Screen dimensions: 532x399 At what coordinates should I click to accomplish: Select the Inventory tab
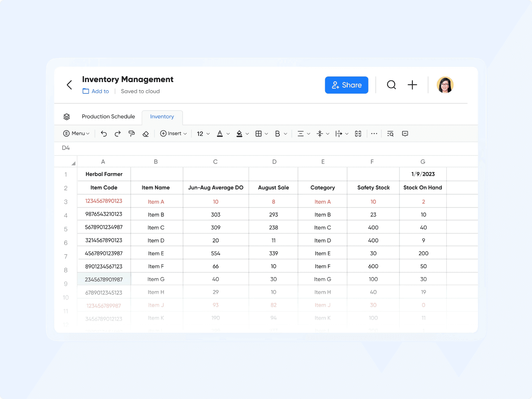pyautogui.click(x=162, y=117)
